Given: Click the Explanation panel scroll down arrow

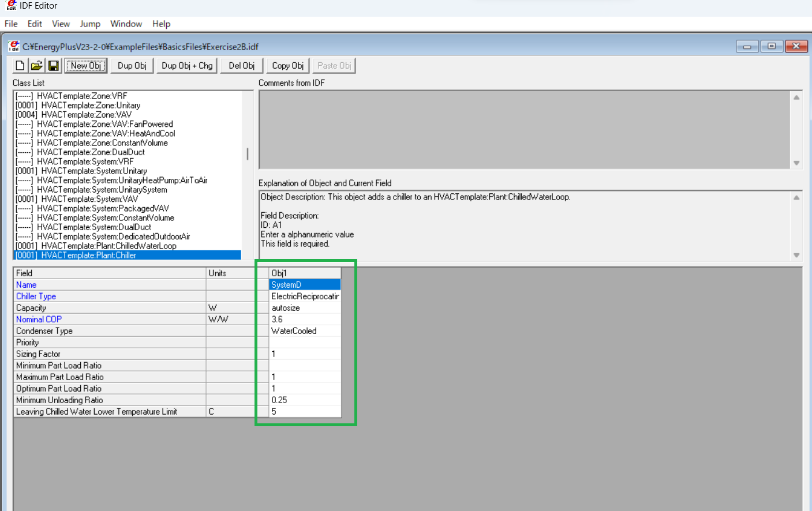Looking at the screenshot, I should pyautogui.click(x=796, y=255).
